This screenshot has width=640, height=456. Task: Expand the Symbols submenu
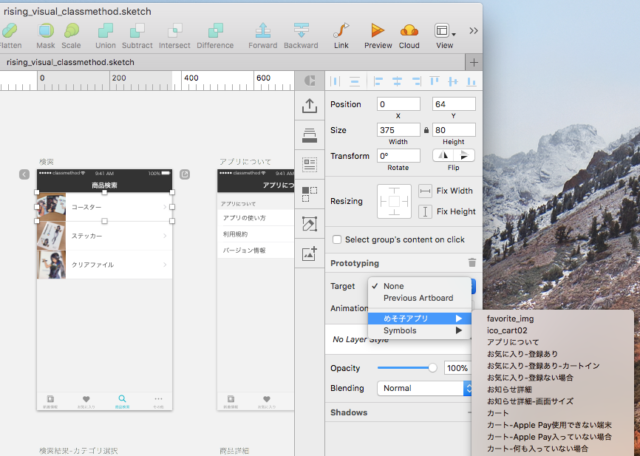(419, 331)
